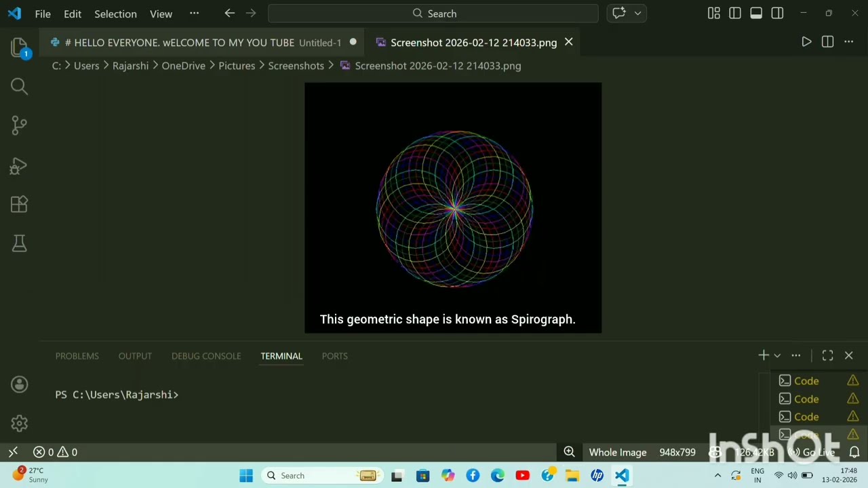This screenshot has width=868, height=488.
Task: Open the Accounts icon in the activity bar
Action: [19, 384]
